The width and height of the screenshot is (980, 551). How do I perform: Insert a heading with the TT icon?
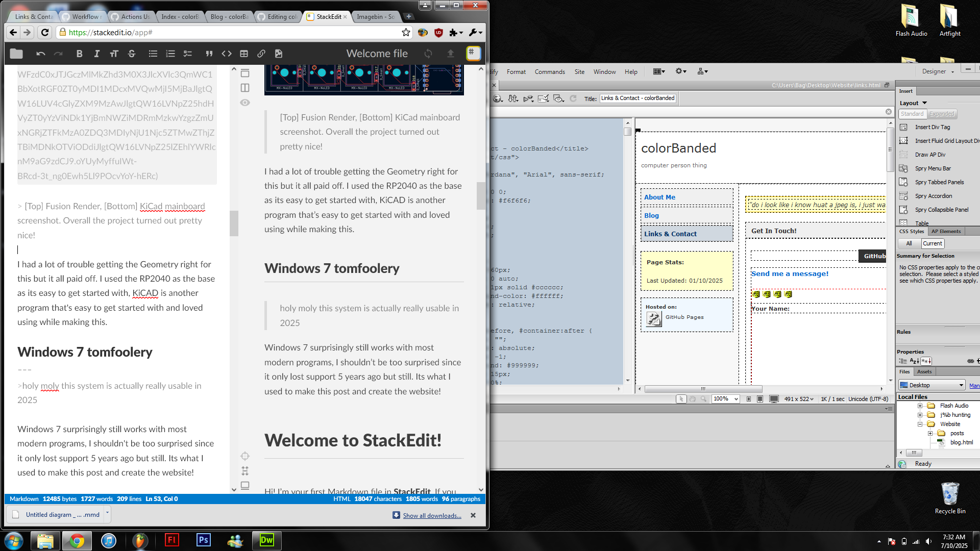click(x=114, y=54)
